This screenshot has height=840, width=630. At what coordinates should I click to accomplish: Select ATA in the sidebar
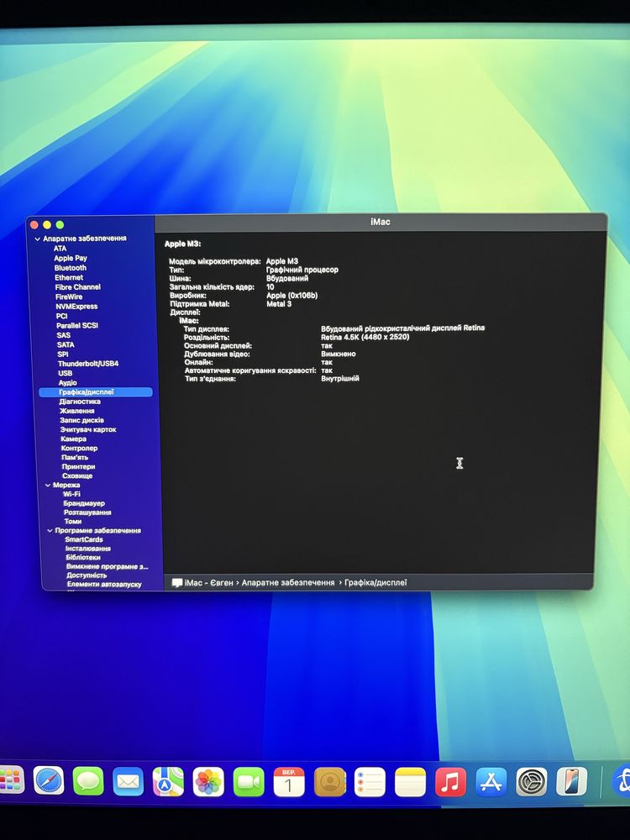[60, 249]
